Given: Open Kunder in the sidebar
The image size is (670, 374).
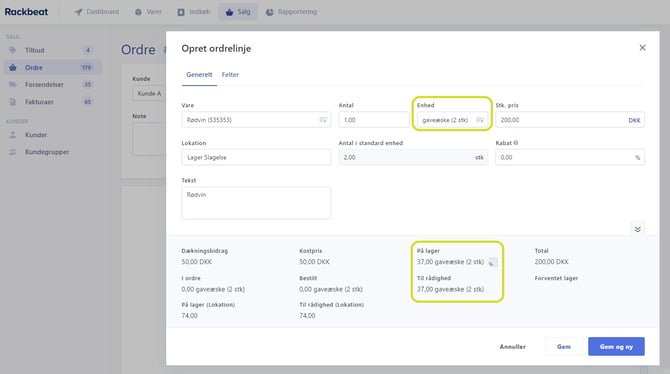Looking at the screenshot, I should [53, 135].
